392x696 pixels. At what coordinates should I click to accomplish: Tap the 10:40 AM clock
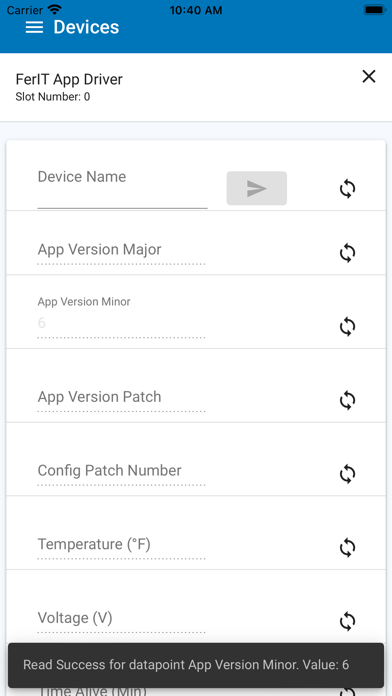tap(196, 10)
